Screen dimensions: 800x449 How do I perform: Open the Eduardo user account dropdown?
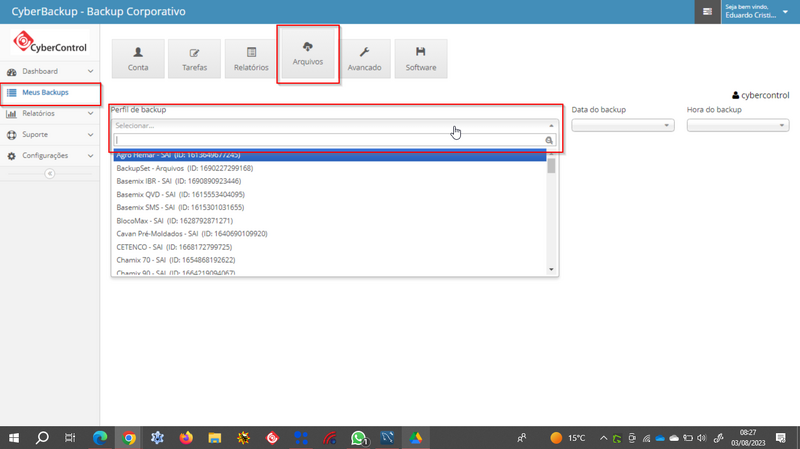[757, 12]
